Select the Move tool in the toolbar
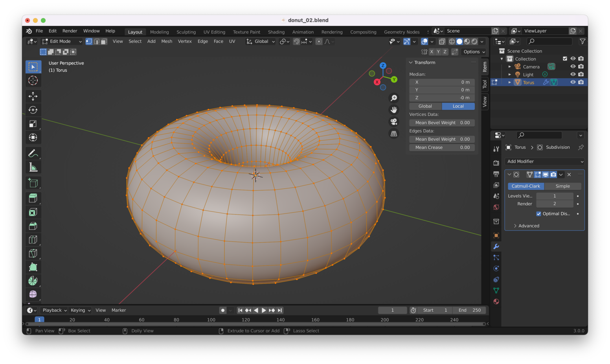 pyautogui.click(x=33, y=96)
